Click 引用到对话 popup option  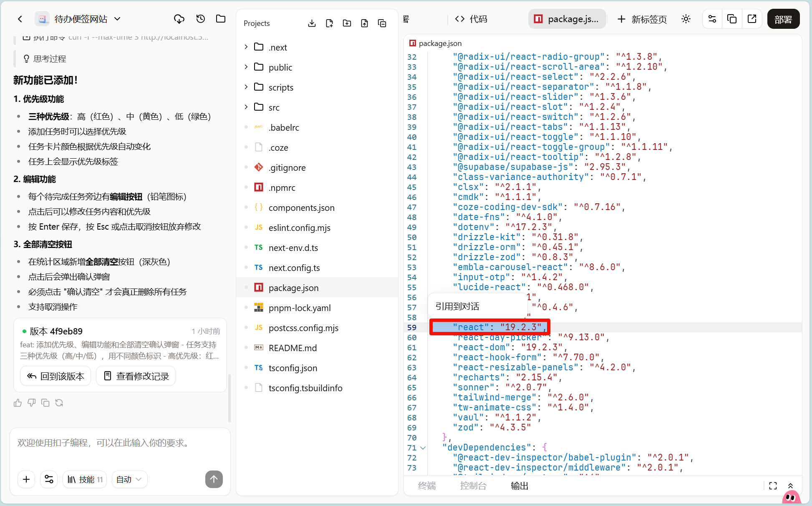tap(458, 306)
